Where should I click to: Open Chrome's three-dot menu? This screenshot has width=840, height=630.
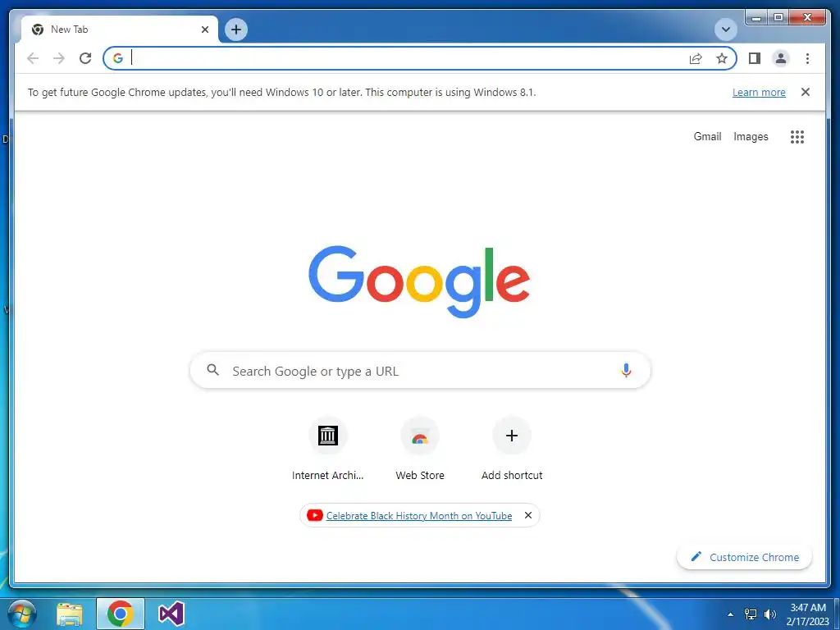pos(807,58)
